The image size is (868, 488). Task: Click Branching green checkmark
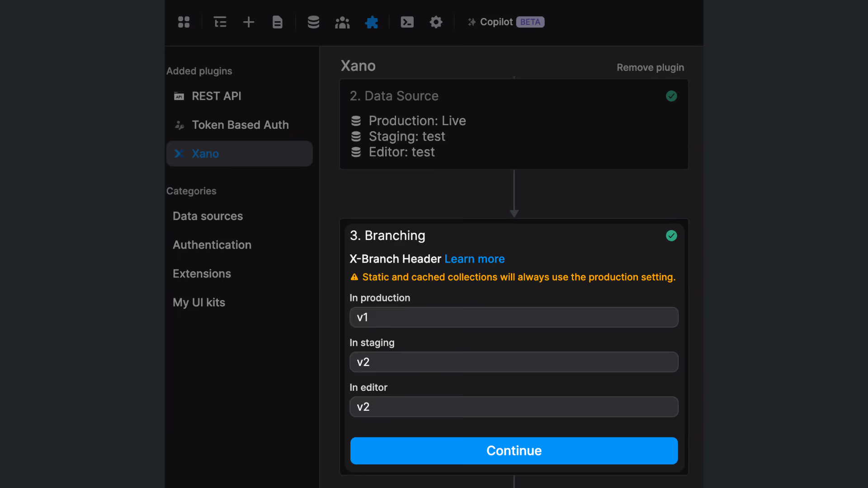pyautogui.click(x=671, y=236)
